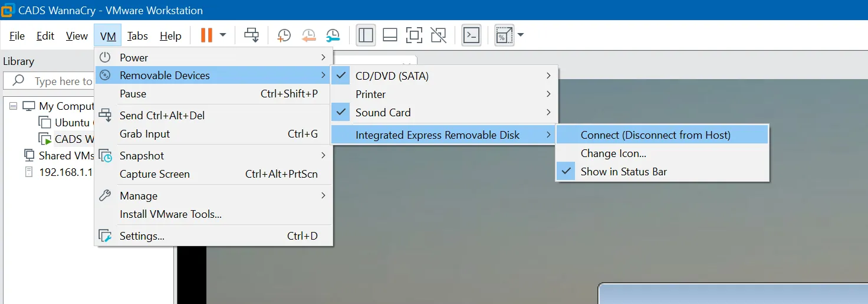Screen dimensions: 868x304
Task: Click Send Ctrl+Alt+Del toolbar icon
Action: pos(252,35)
